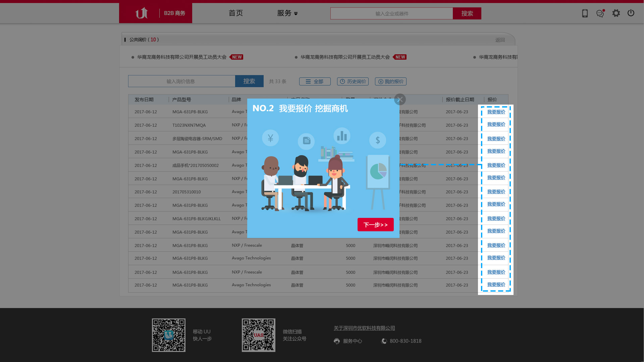The height and width of the screenshot is (362, 644).
Task: Go to 首页 menu item
Action: (235, 13)
